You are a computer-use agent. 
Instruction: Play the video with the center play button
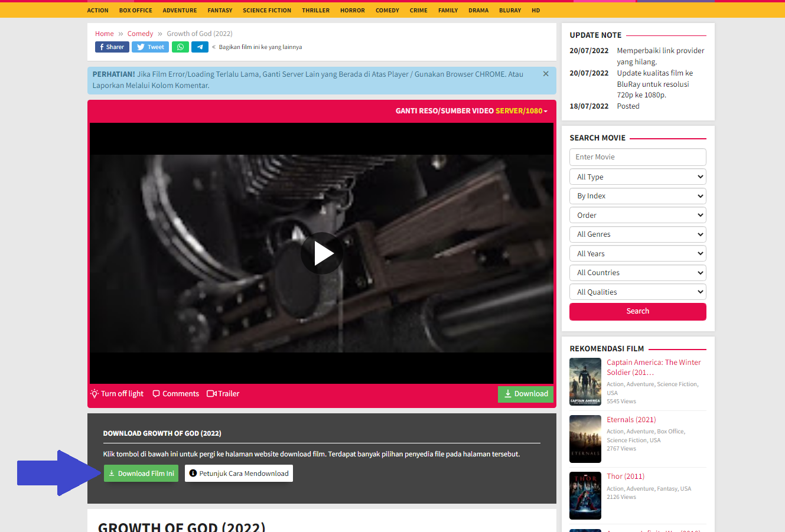322,253
